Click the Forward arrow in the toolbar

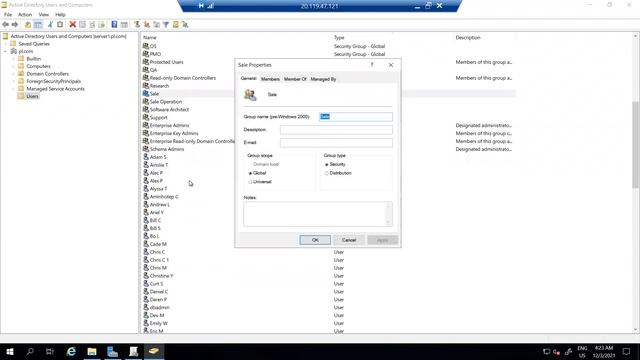click(x=15, y=24)
